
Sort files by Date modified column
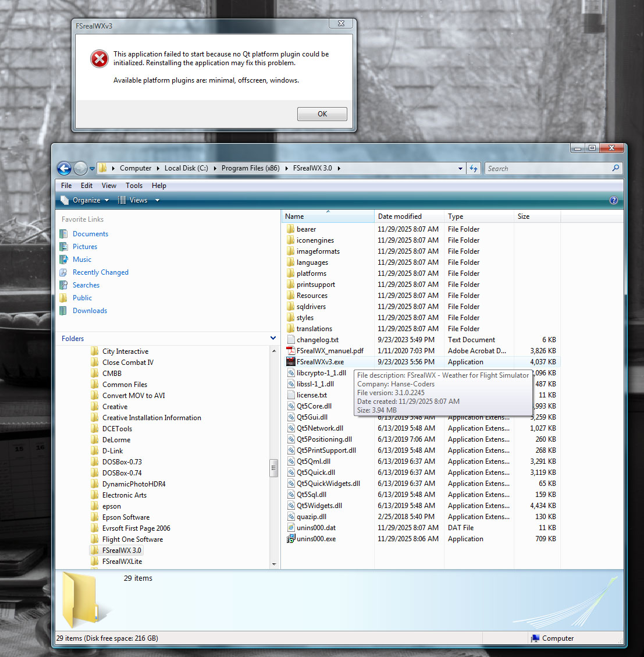tap(400, 216)
